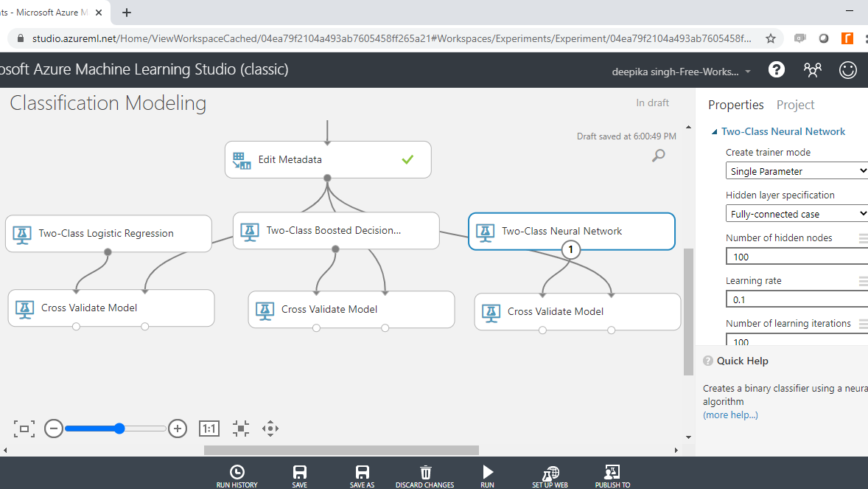
Task: Open the more help link
Action: point(730,415)
